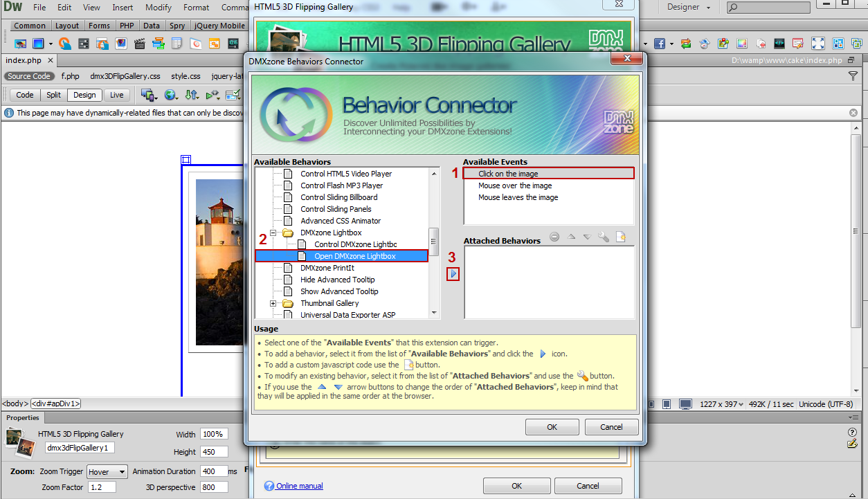The image size is (868, 499).
Task: Toggle Live view
Action: coord(117,95)
